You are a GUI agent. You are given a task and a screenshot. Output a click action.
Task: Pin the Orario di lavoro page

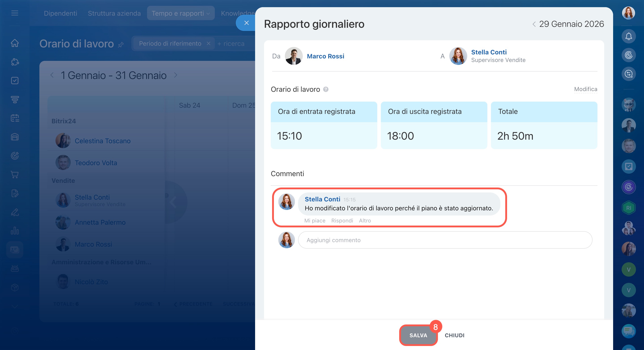[x=121, y=45]
